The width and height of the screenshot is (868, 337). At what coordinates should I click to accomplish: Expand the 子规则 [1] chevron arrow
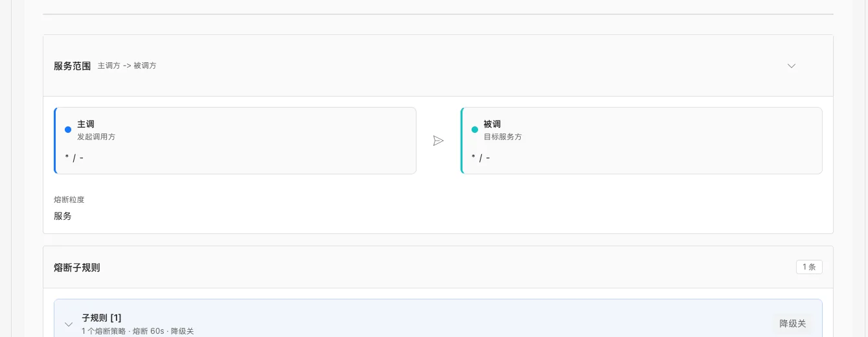(69, 324)
